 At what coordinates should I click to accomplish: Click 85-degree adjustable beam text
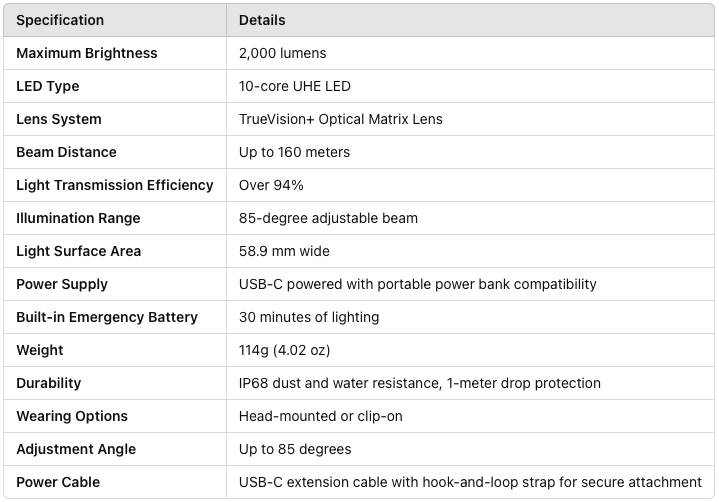[x=328, y=218]
